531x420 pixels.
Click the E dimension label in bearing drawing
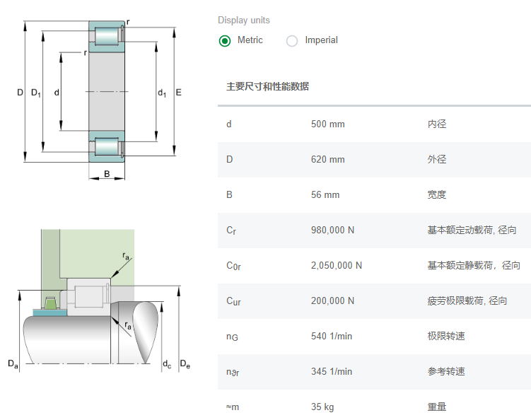pos(178,93)
